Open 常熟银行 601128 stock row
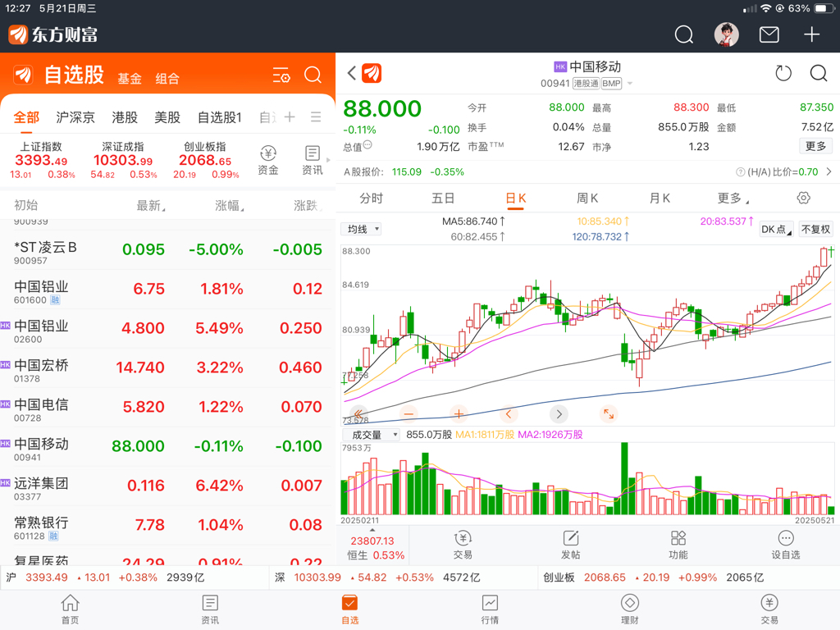840x630 pixels. click(167, 526)
